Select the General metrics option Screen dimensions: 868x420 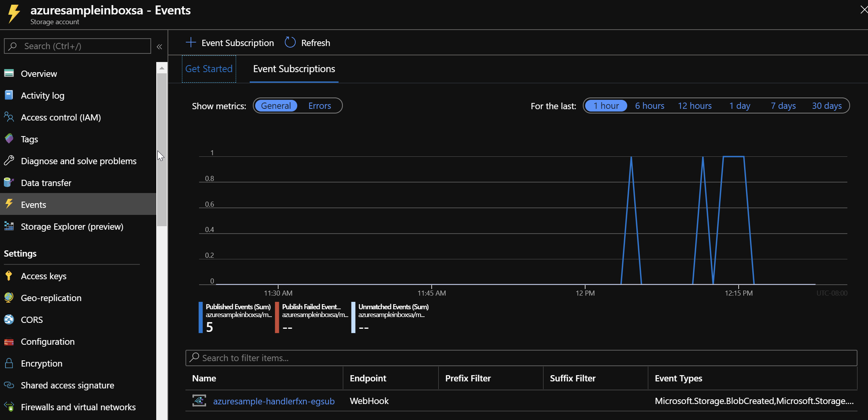[276, 106]
